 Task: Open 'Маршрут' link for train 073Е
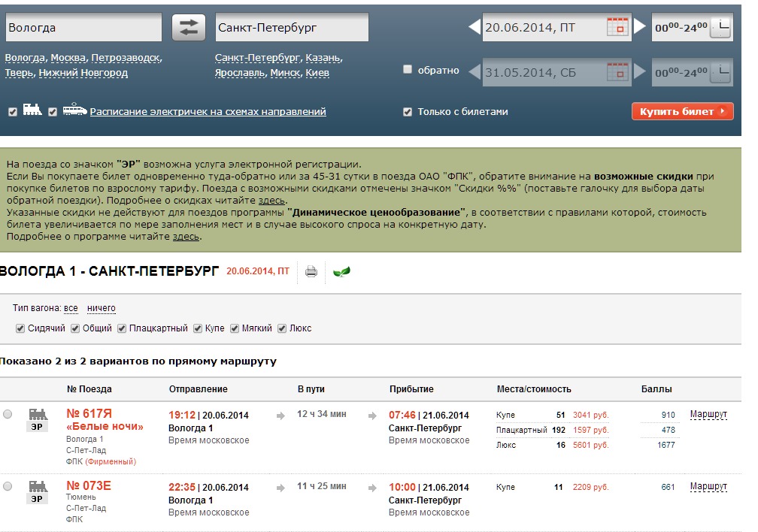[x=708, y=487]
